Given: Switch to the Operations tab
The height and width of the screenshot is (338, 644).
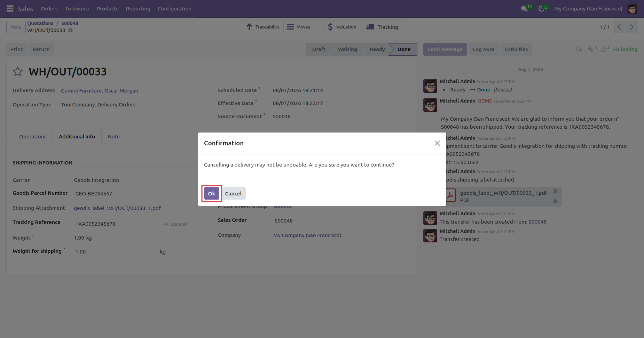Looking at the screenshot, I should [x=33, y=137].
